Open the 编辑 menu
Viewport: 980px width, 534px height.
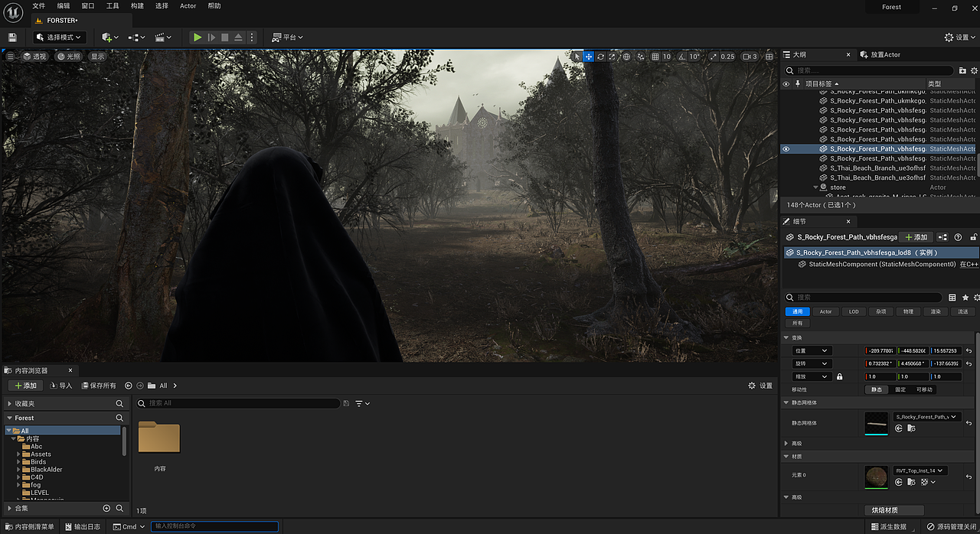pyautogui.click(x=64, y=6)
